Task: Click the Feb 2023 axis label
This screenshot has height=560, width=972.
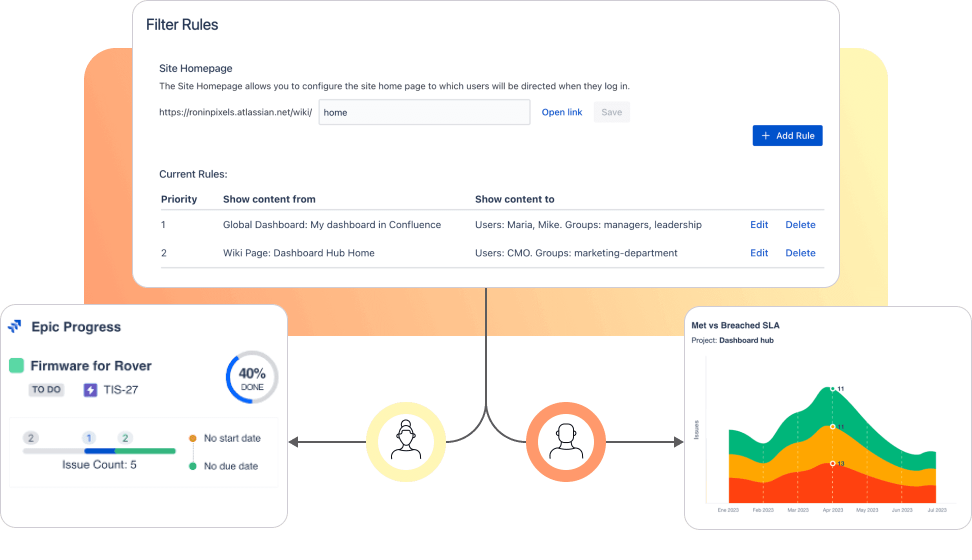Action: click(x=763, y=510)
